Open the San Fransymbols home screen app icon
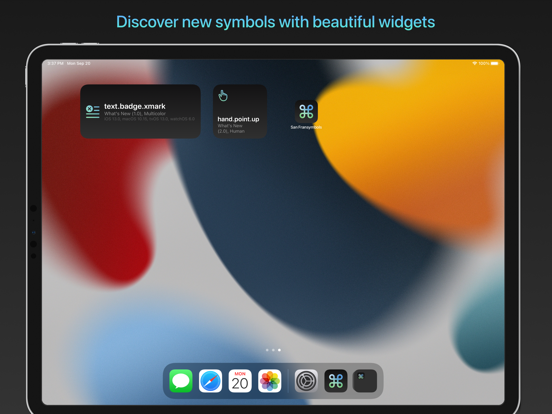The width and height of the screenshot is (552, 414). (306, 112)
